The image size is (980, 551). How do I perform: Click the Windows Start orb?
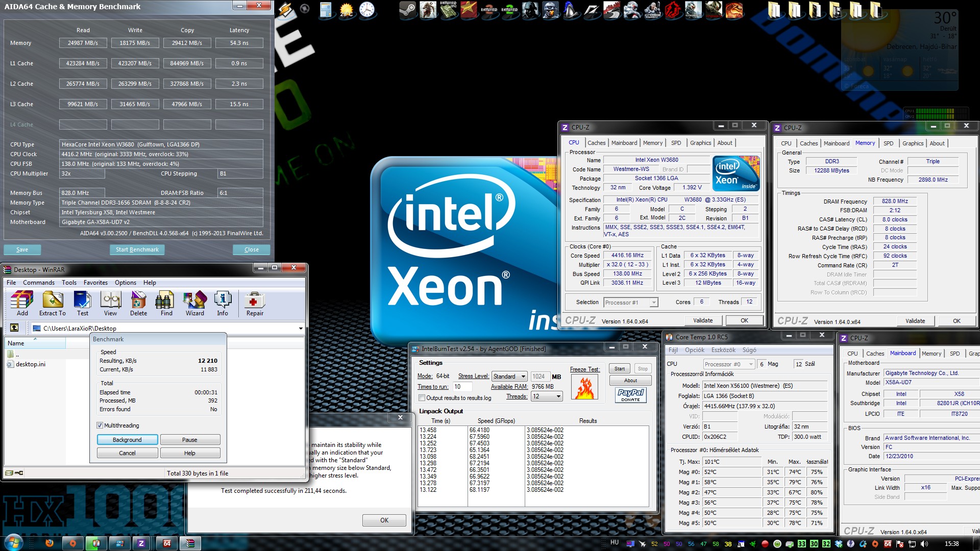[x=13, y=543]
